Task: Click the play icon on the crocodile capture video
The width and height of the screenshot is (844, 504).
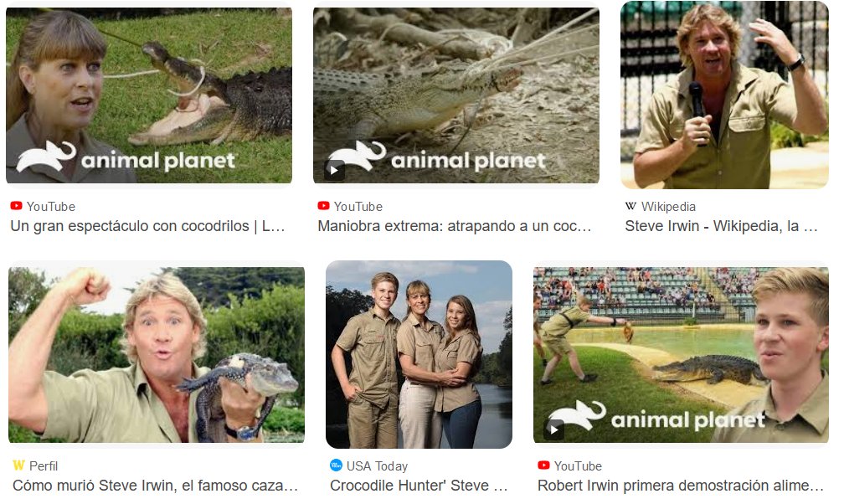Action: pos(334,170)
